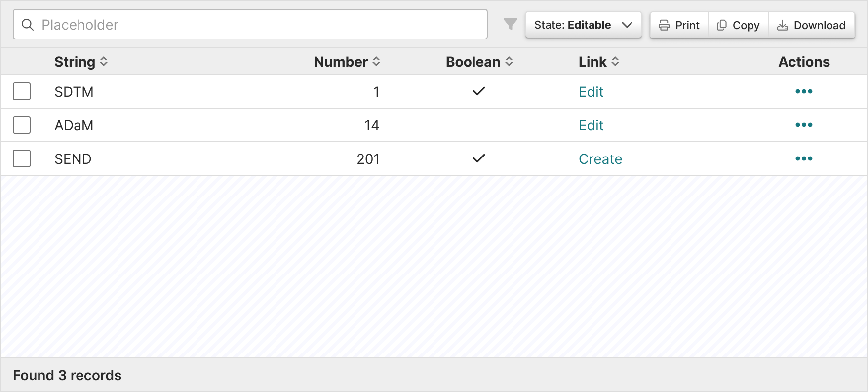The image size is (868, 392).
Task: Sort by String column arrows
Action: pyautogui.click(x=104, y=62)
